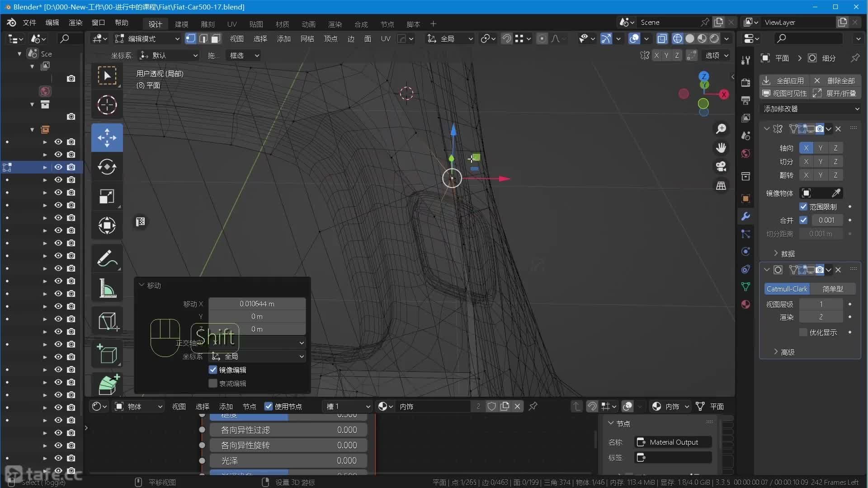Image resolution: width=868 pixels, height=488 pixels.
Task: Open the Mesh menu in viewport header
Action: pyautogui.click(x=307, y=39)
